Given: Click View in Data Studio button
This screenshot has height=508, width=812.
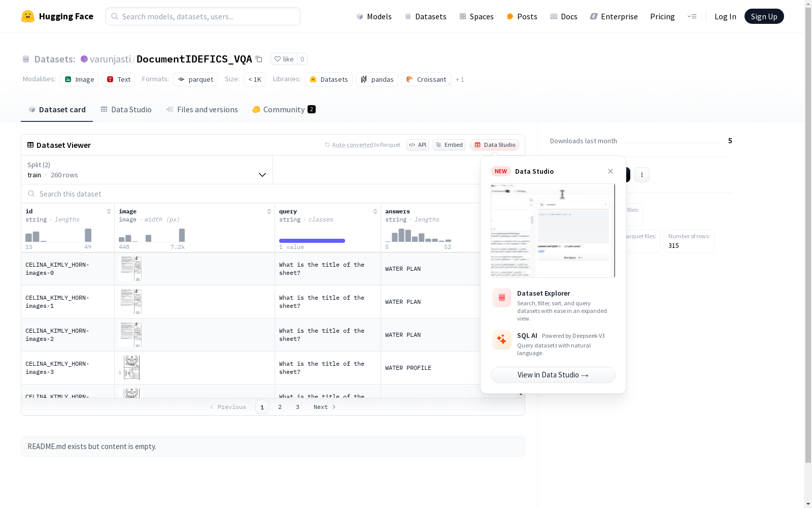Looking at the screenshot, I should [x=553, y=375].
